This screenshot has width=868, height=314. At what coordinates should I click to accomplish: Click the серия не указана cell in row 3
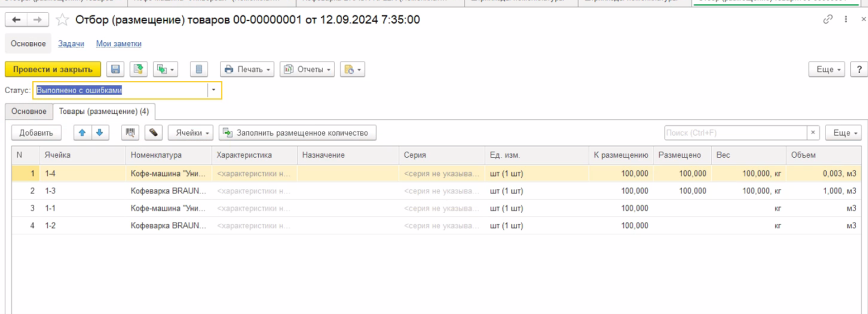[x=442, y=208]
